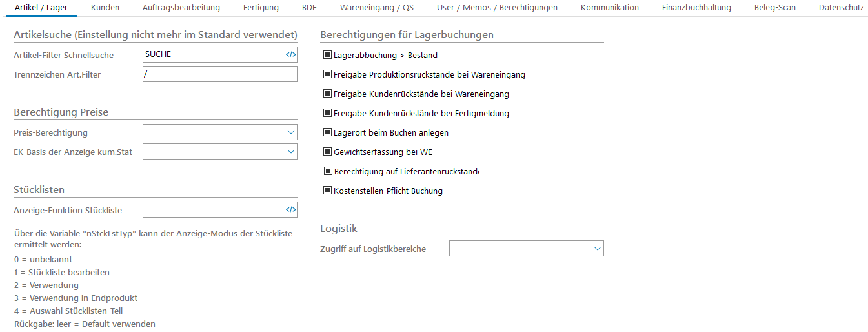Enable Freigabe Kundenrückstände bei Wareneingang
Image resolution: width=868 pixels, height=332 pixels.
327,94
